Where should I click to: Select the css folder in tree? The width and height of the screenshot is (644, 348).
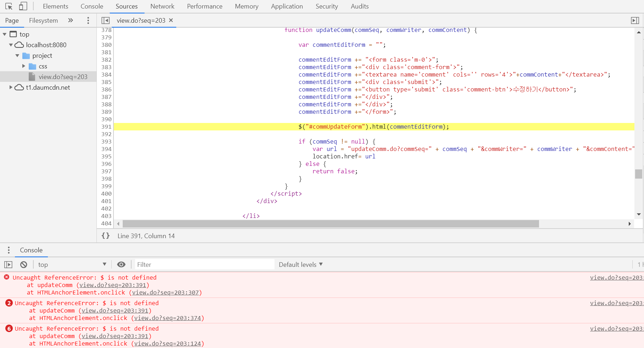tap(43, 66)
